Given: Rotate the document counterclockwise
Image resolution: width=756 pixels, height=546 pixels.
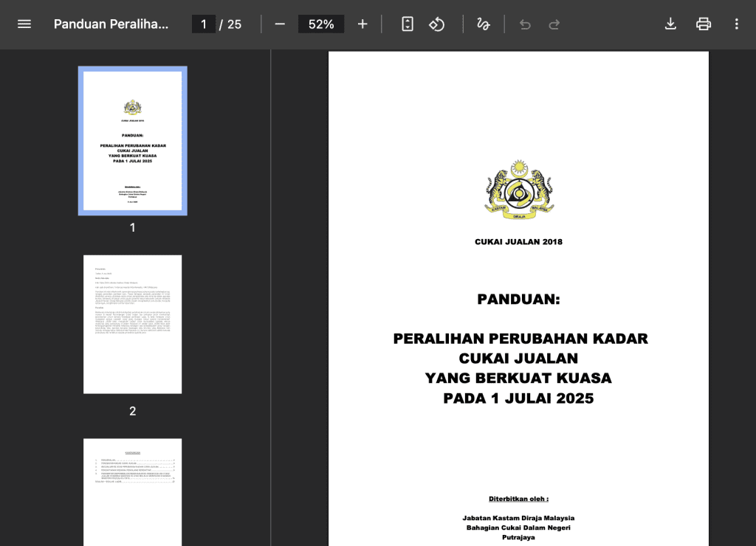Looking at the screenshot, I should point(437,24).
